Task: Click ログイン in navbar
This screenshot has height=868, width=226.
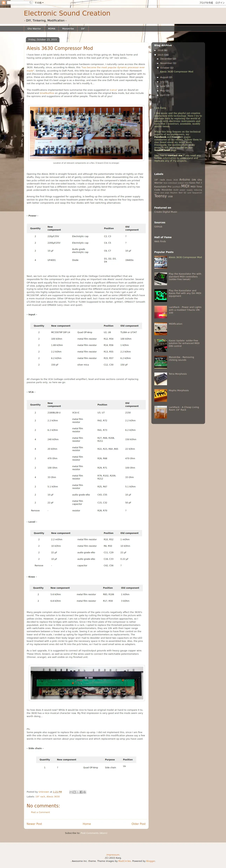Action: coord(220,3)
